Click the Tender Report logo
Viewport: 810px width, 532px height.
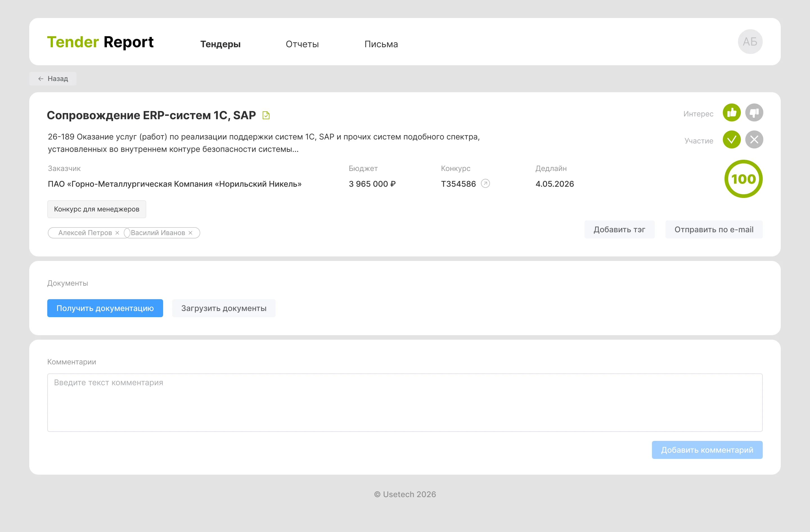click(100, 42)
